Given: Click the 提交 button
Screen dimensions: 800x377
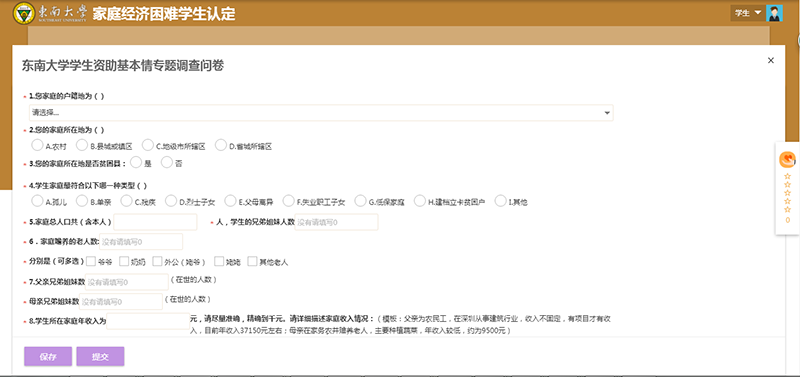Looking at the screenshot, I should (x=101, y=357).
